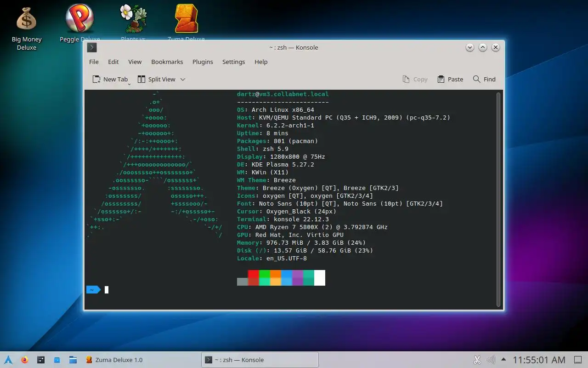Select the white color block in neofetch palette
Screen dimensions: 588x368
coord(320,278)
